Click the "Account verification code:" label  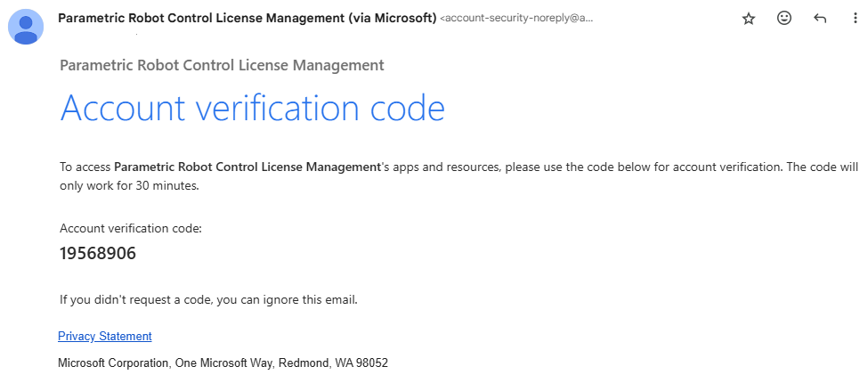(x=131, y=229)
